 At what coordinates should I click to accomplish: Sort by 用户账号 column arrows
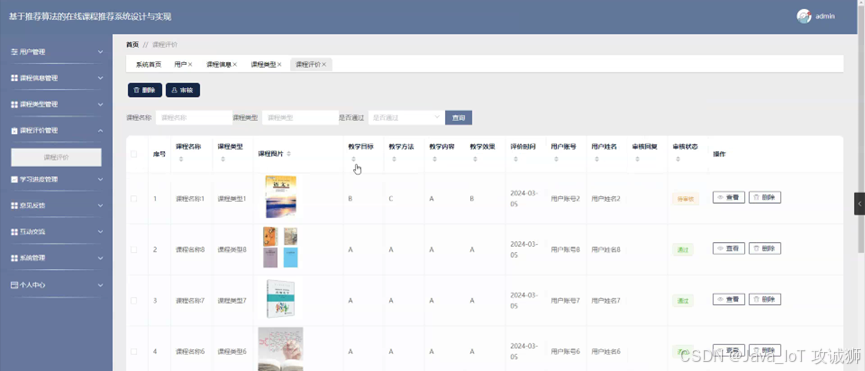556,159
